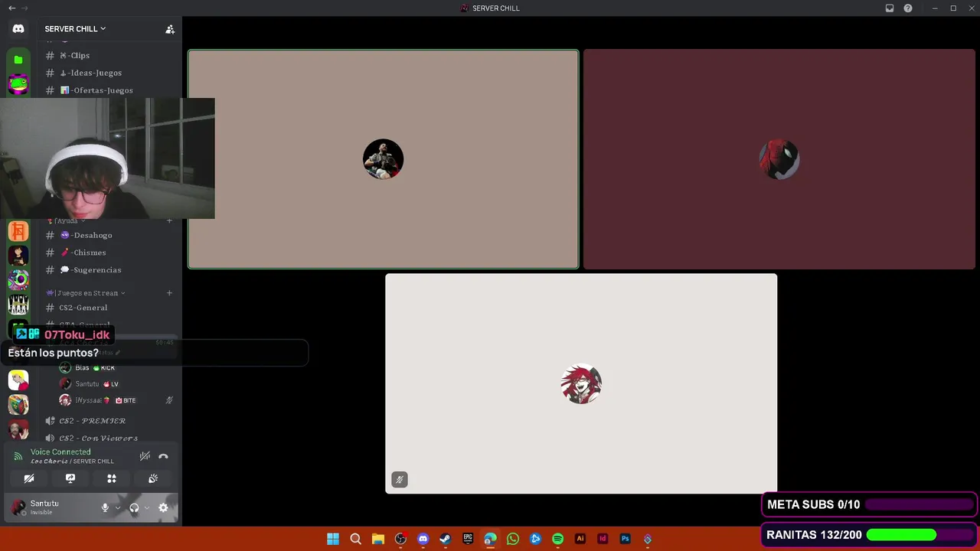
Task: Open the inbox icon in title bar
Action: click(x=890, y=8)
